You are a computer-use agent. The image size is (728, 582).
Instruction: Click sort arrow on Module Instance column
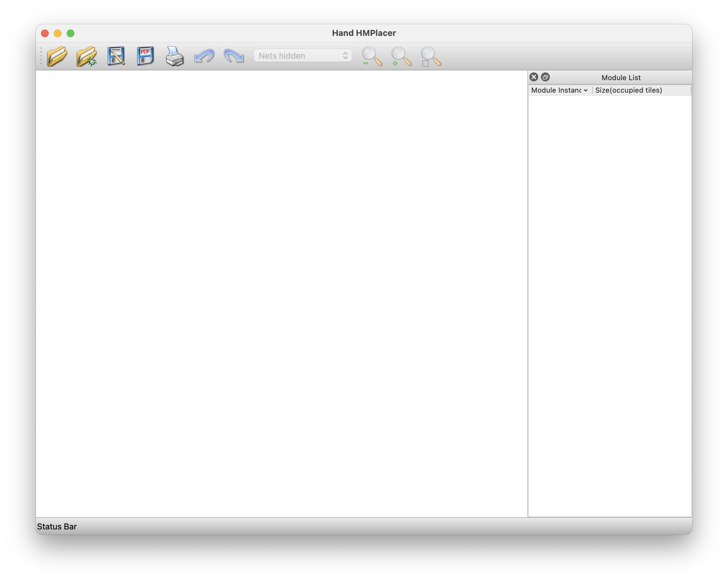[x=585, y=90]
